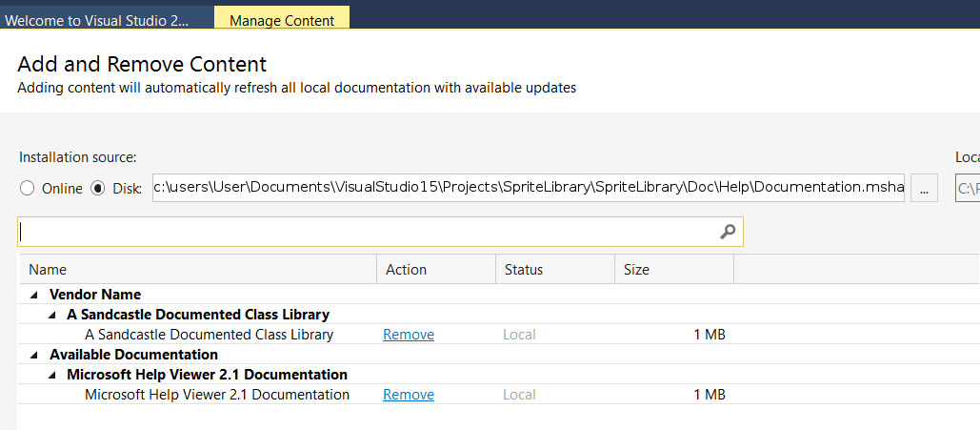Sort by Size column header
The height and width of the screenshot is (430, 980).
click(x=673, y=270)
